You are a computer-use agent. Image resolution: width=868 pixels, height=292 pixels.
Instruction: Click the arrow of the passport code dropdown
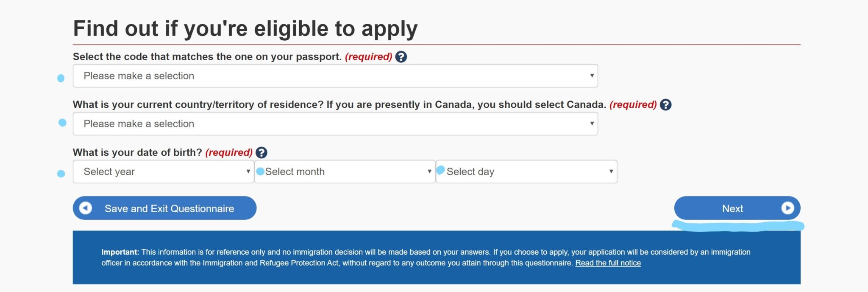pyautogui.click(x=592, y=76)
